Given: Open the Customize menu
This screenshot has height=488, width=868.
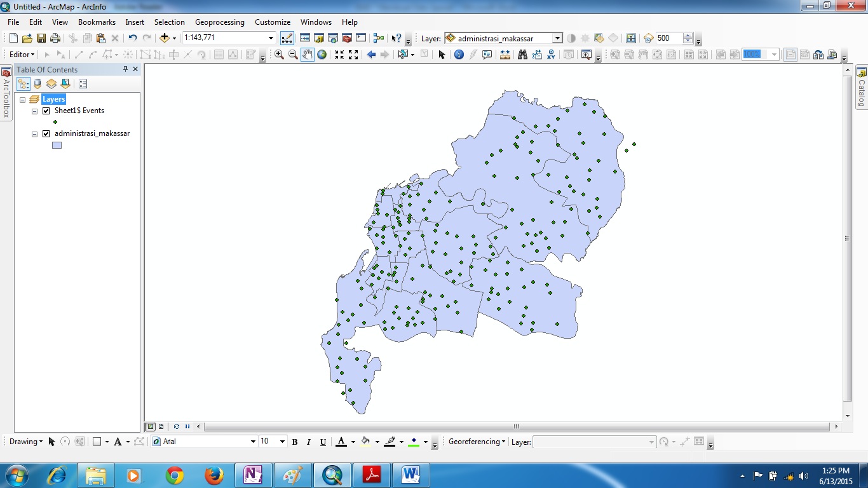Looking at the screenshot, I should click(272, 22).
